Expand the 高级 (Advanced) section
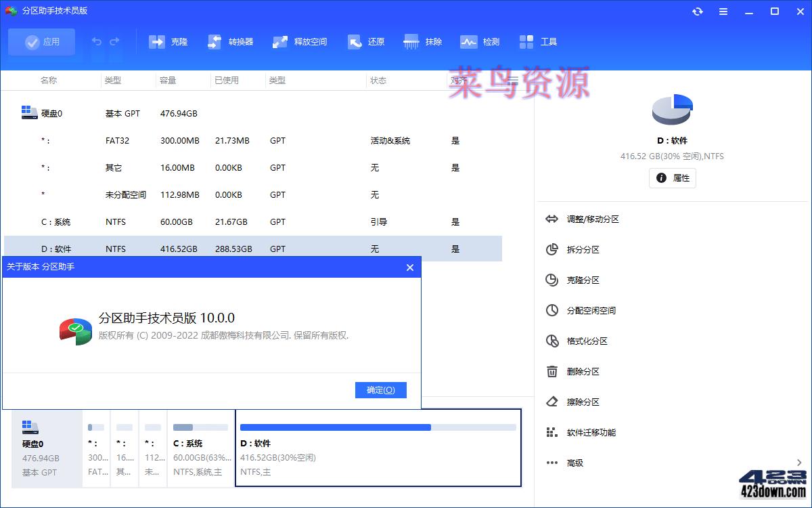The image size is (812, 508). point(574,463)
